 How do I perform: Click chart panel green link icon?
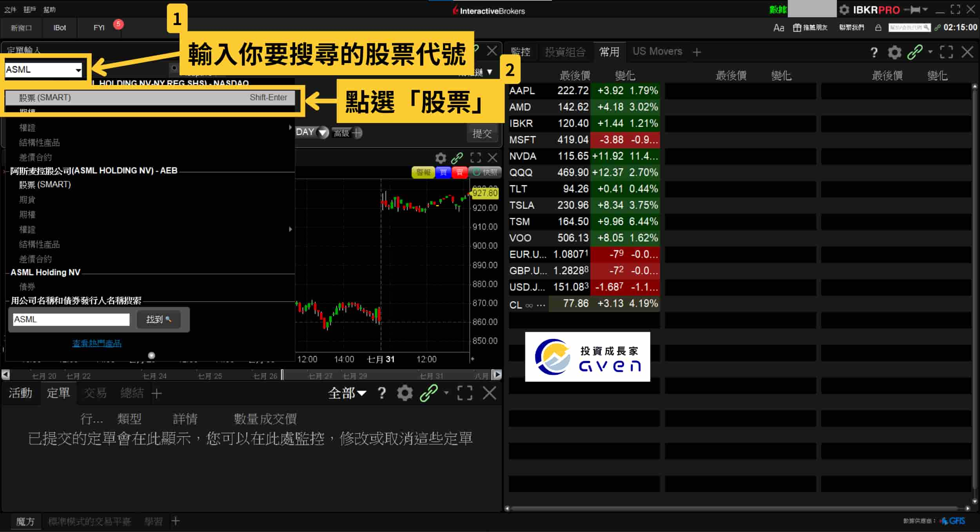(457, 158)
